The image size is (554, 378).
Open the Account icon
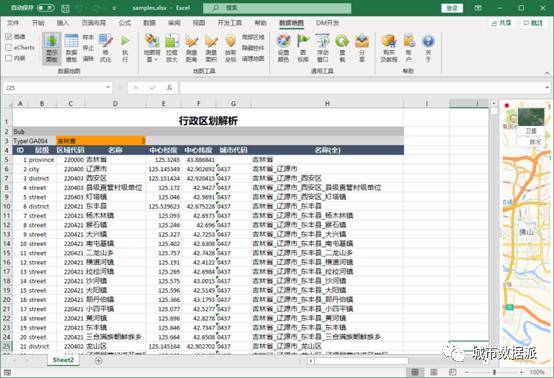click(x=409, y=48)
